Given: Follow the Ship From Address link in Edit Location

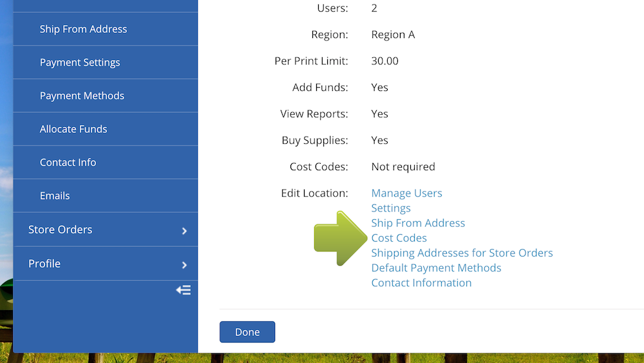Looking at the screenshot, I should pos(418,223).
